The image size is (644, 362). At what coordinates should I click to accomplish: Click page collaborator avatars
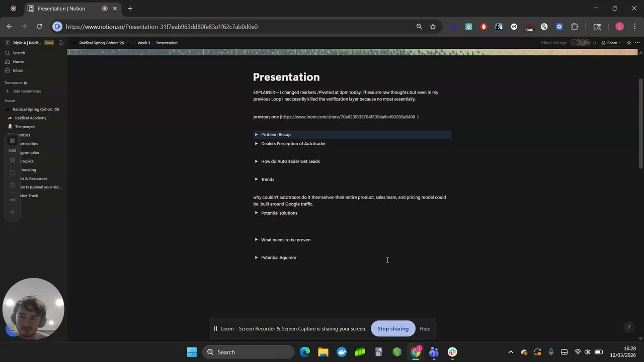(x=581, y=43)
